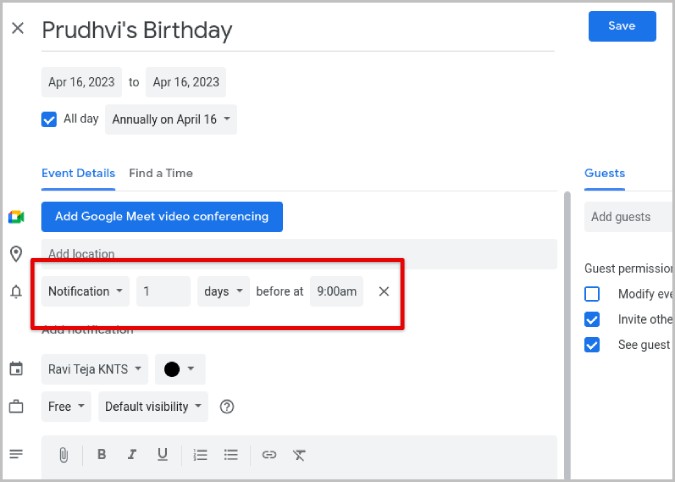This screenshot has width=675, height=482.
Task: Click the Google Meet camera icon
Action: pyautogui.click(x=16, y=217)
